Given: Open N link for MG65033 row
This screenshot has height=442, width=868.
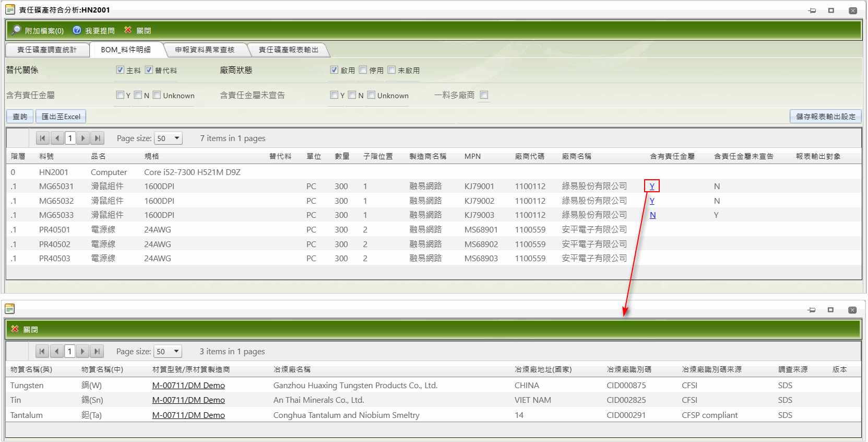Looking at the screenshot, I should click(652, 215).
